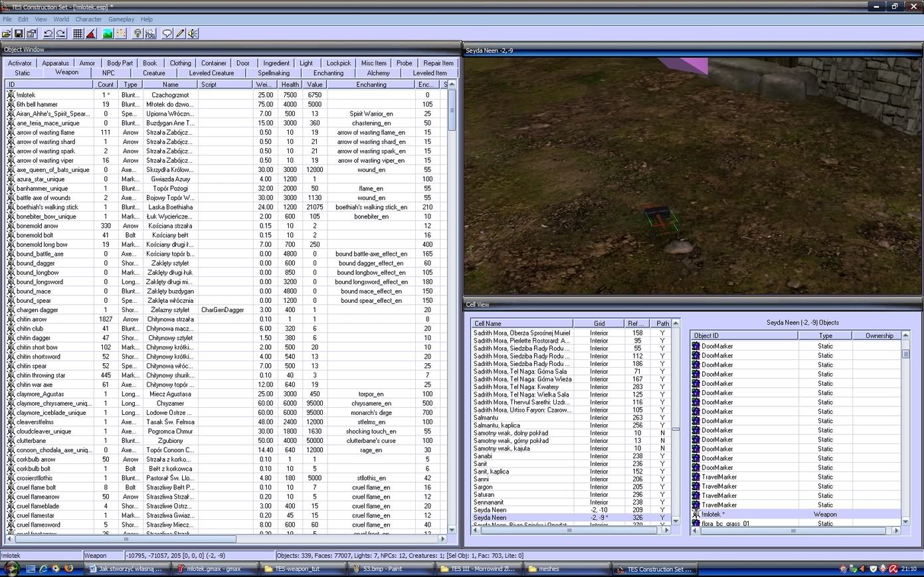Open the Edit menu
924x577 pixels.
point(23,19)
